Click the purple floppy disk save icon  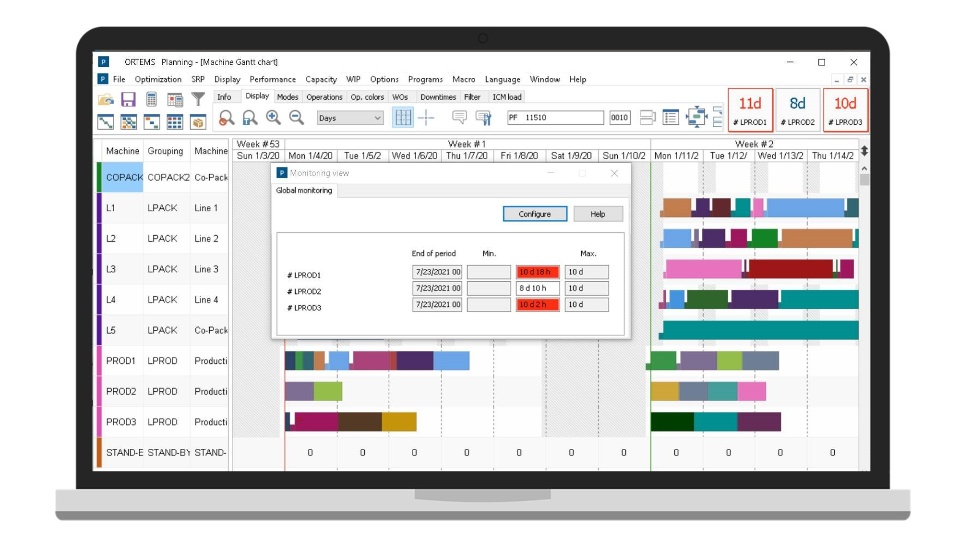(128, 99)
